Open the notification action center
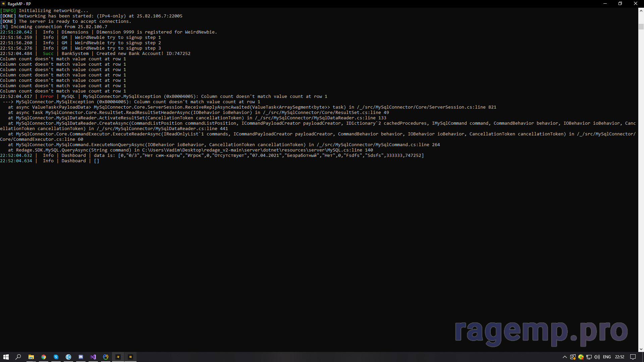The width and height of the screenshot is (644, 362). pos(633,357)
